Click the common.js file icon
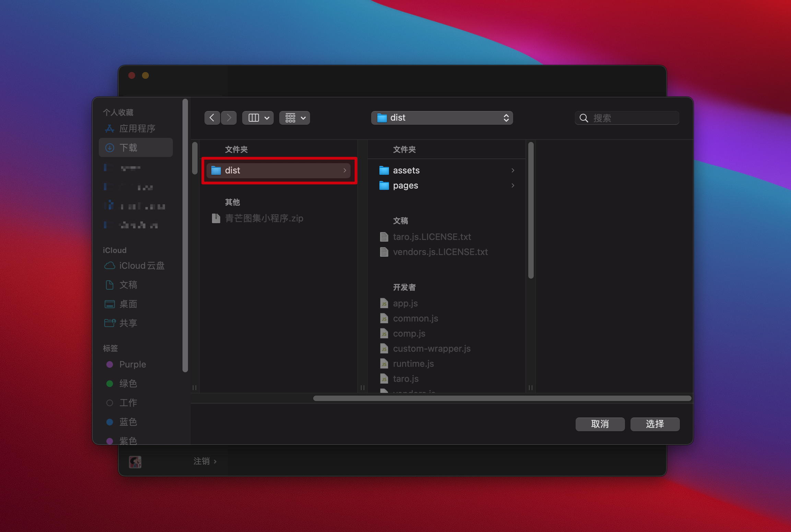 coord(384,318)
